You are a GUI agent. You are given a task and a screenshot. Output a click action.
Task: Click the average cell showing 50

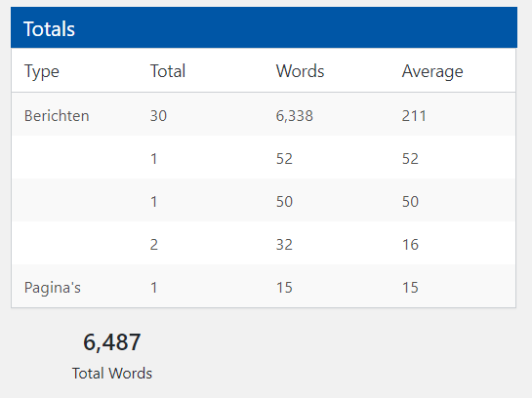click(x=410, y=202)
